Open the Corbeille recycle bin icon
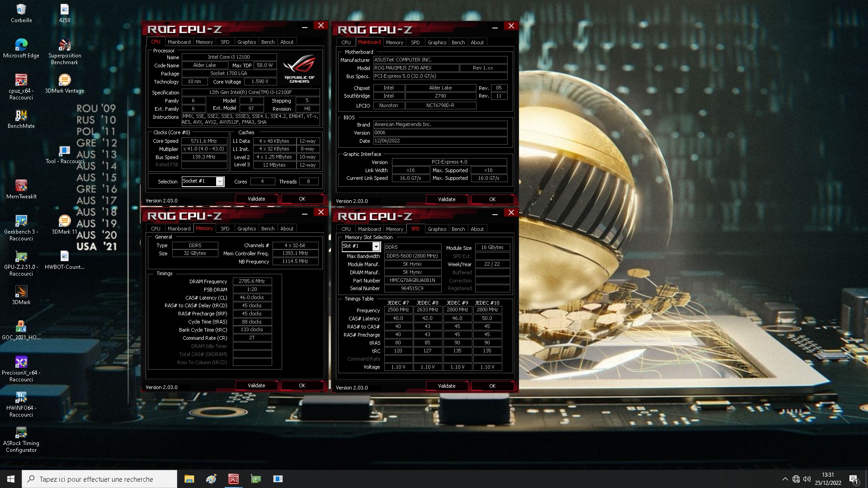Viewport: 868px width, 488px height. coord(21,13)
